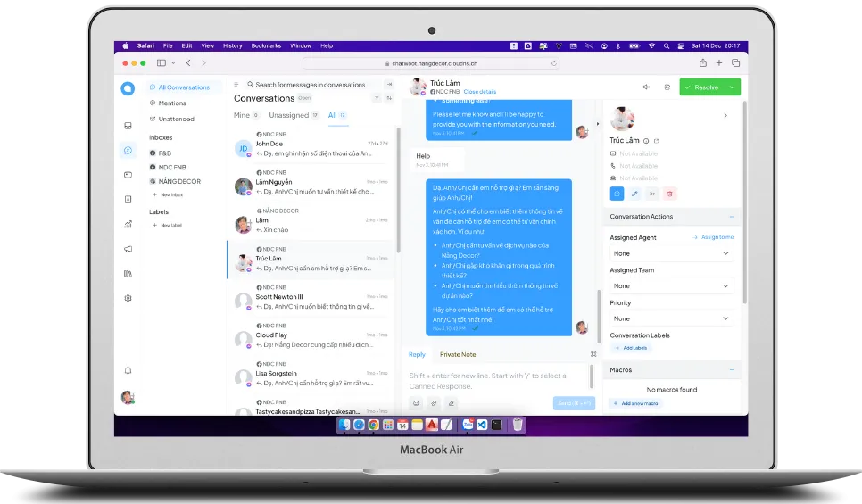Image resolution: width=862 pixels, height=504 pixels.
Task: Insert emoji icon in reply box
Action: [x=416, y=403]
